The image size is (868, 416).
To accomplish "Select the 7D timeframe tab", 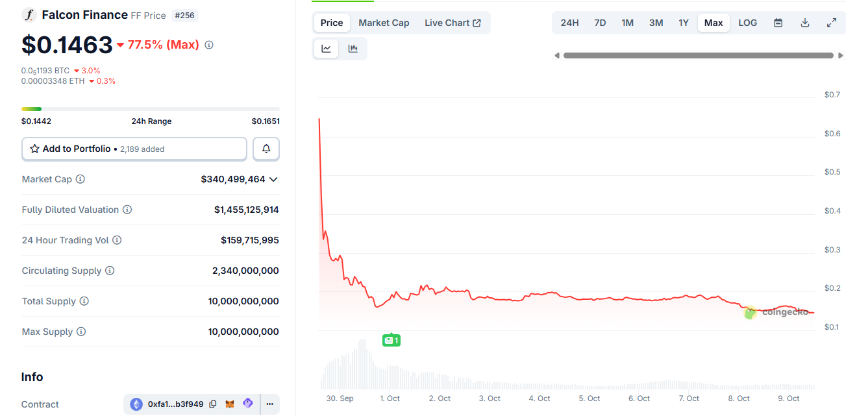I will (599, 22).
